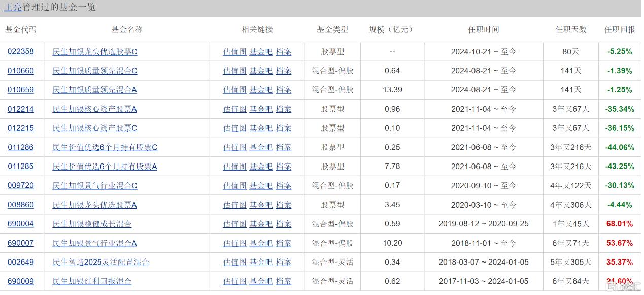
Task: Select the 13.39 scale value
Action: coord(392,90)
